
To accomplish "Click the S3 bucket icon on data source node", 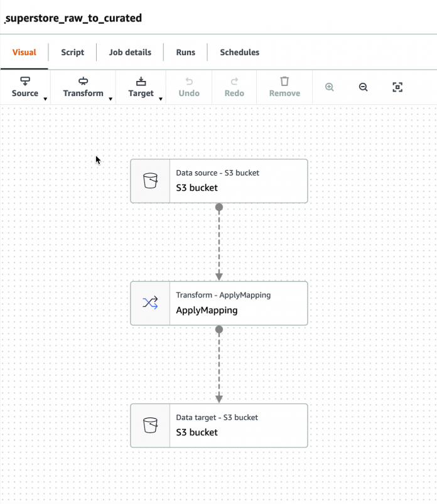I will [149, 181].
